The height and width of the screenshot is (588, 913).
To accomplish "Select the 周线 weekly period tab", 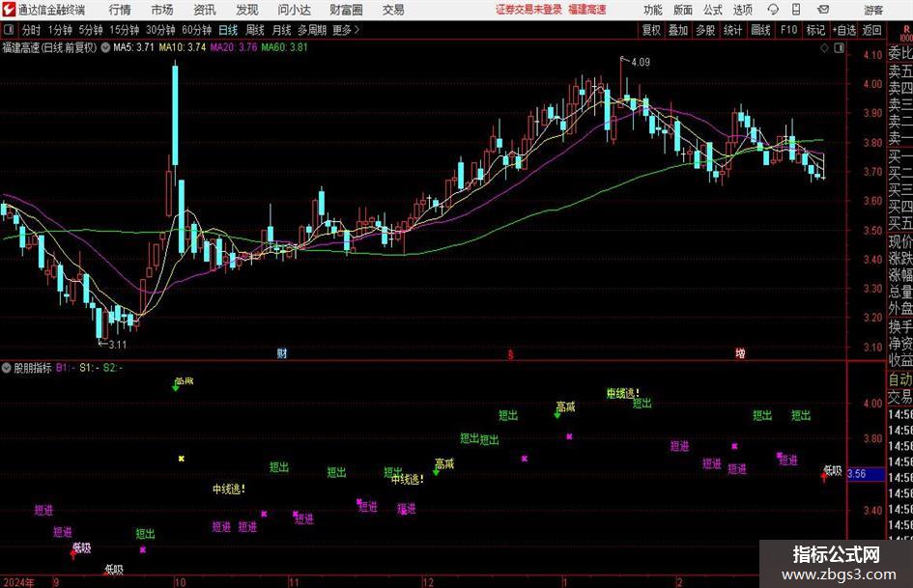I will click(254, 30).
